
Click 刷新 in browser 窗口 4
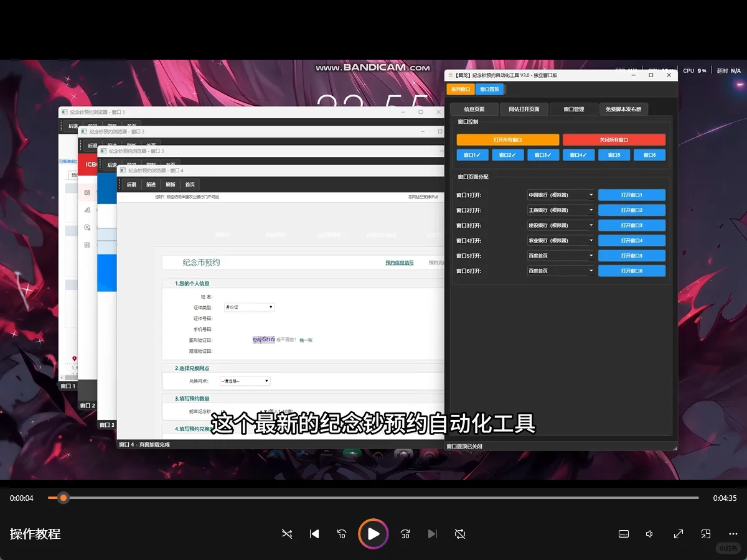pyautogui.click(x=170, y=185)
